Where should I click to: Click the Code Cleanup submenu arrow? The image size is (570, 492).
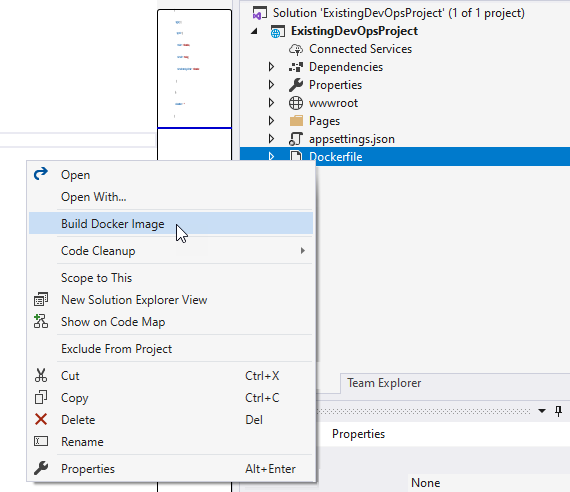point(302,251)
